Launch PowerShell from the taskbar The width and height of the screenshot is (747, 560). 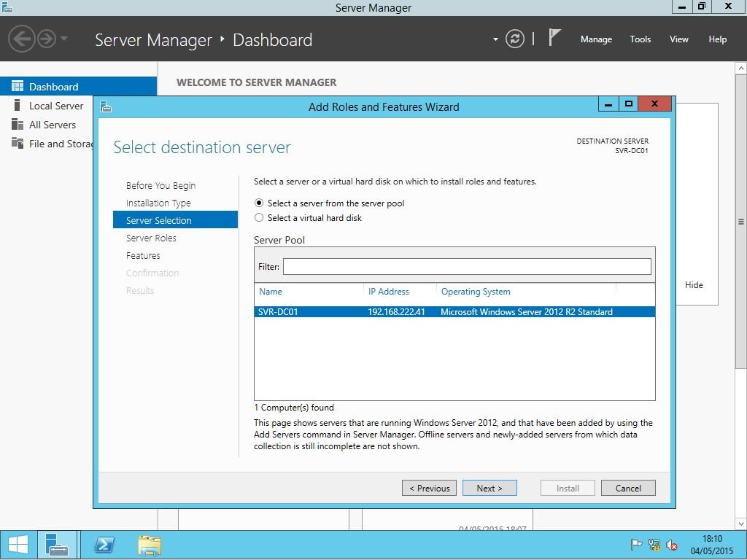[x=105, y=545]
